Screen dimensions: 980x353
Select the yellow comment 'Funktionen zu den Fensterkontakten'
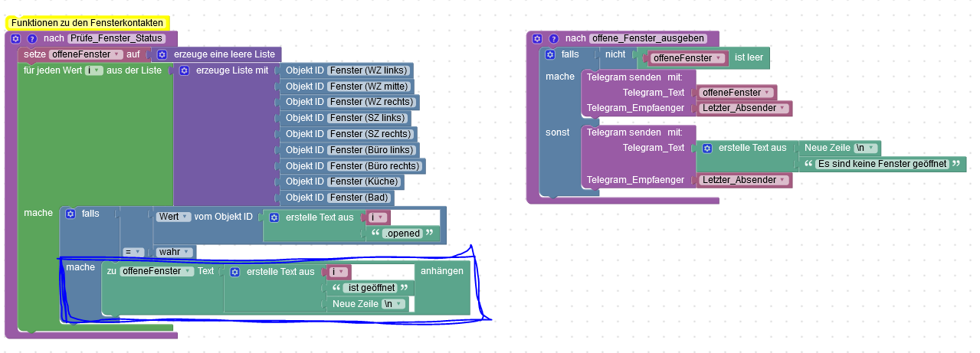click(87, 23)
